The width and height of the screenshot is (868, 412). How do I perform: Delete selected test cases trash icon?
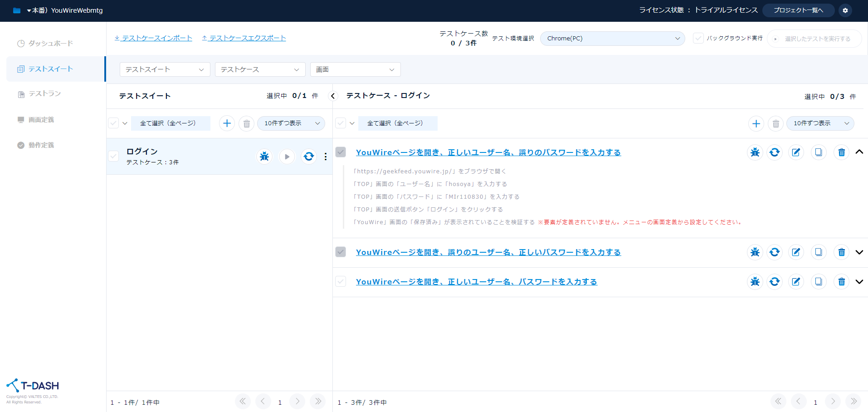775,123
